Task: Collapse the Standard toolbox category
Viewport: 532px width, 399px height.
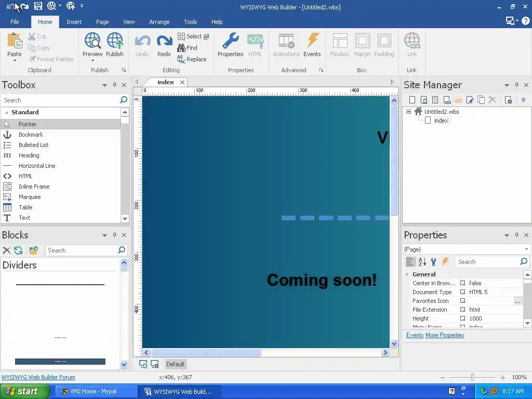Action: pyautogui.click(x=6, y=112)
